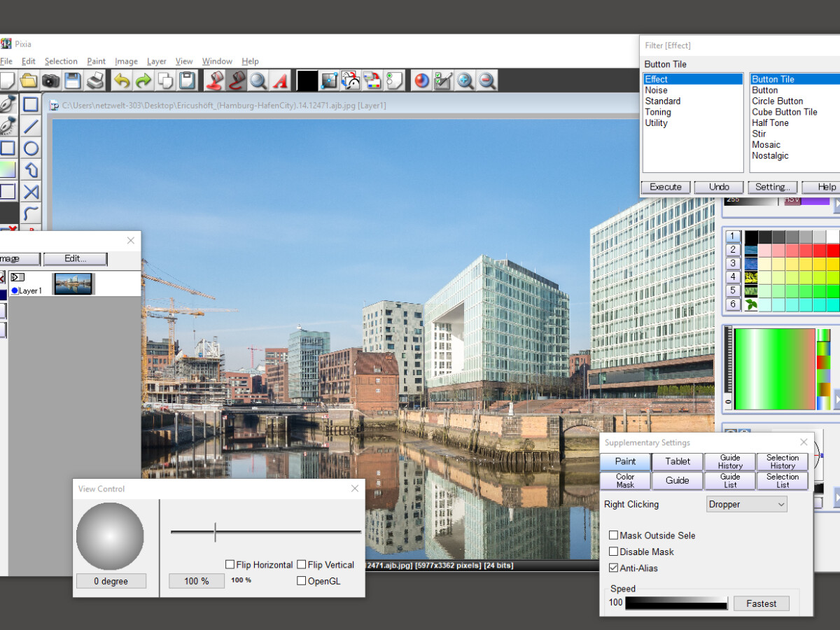The width and height of the screenshot is (840, 630).
Task: Click the camera capture icon in toolbar
Action: tap(50, 80)
